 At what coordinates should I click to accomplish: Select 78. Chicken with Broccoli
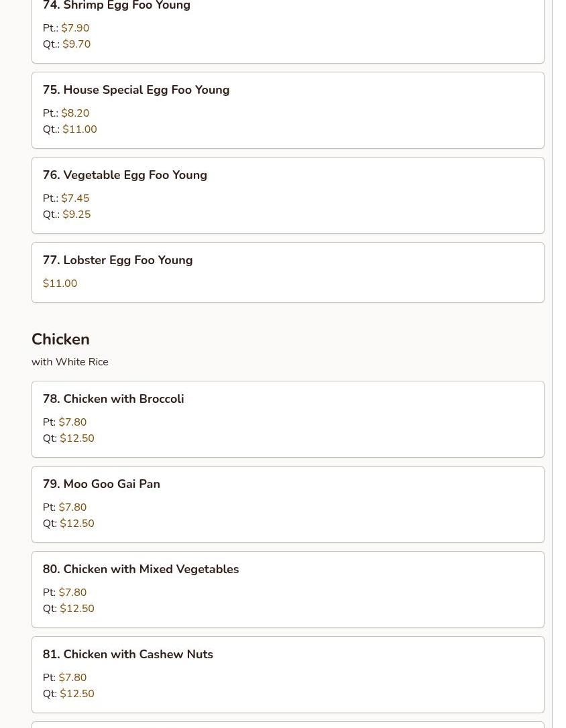[x=113, y=399]
